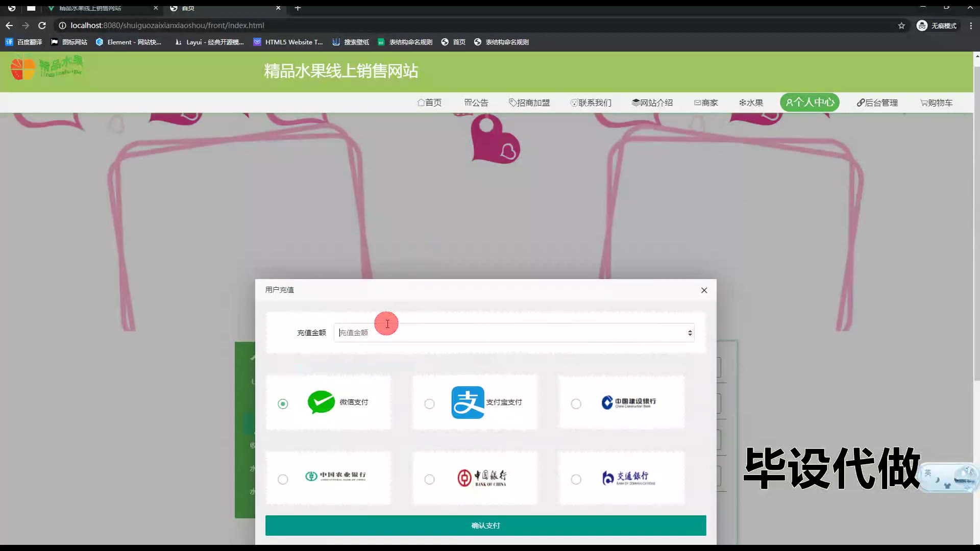Close the 用户充值 dialog
Viewport: 980px width, 551px height.
(x=704, y=290)
